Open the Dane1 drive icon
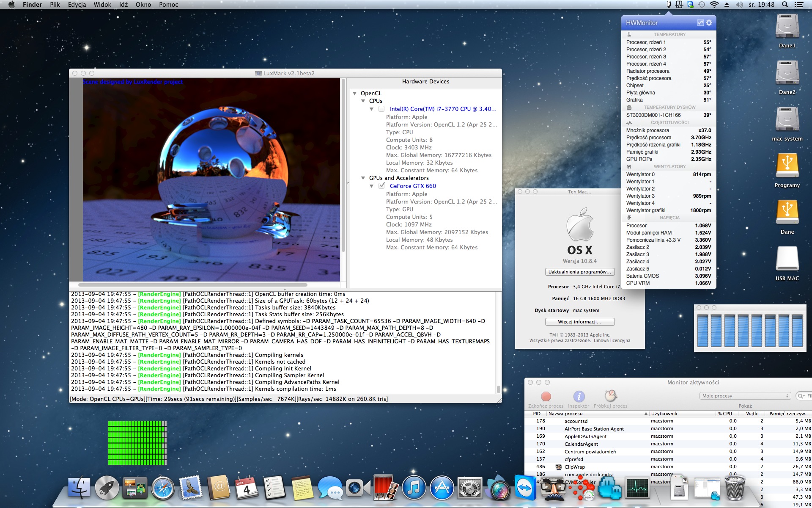This screenshot has height=508, width=812. pyautogui.click(x=787, y=26)
